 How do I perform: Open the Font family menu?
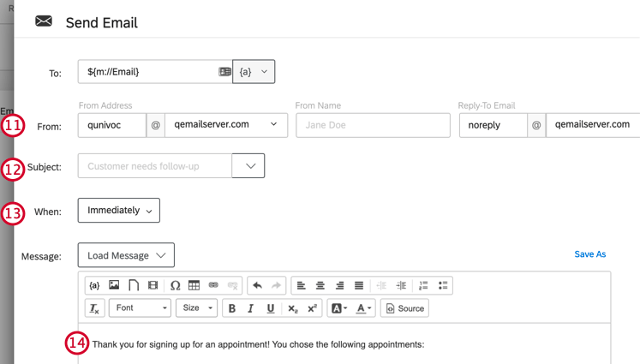coord(140,308)
